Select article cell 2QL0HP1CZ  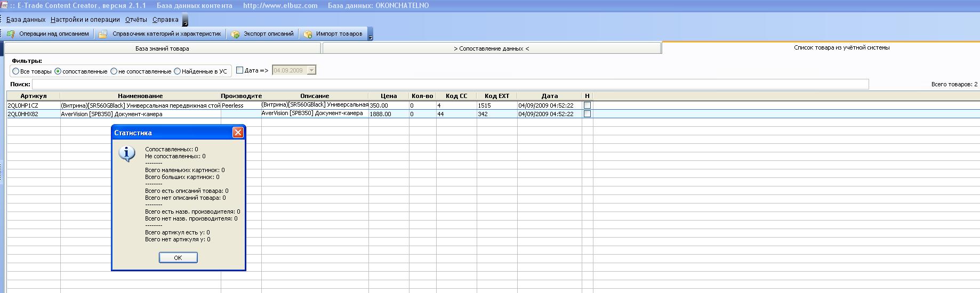click(x=34, y=105)
